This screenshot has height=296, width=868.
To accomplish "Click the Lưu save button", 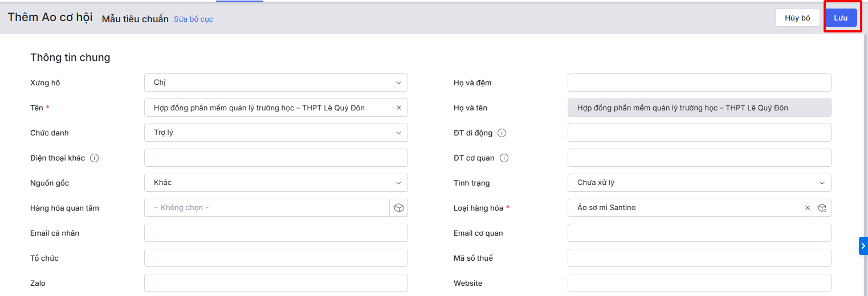I will coord(841,18).
